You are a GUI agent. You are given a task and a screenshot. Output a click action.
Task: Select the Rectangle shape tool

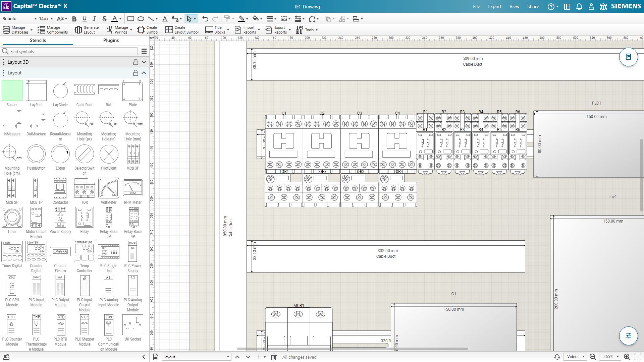coord(131,19)
